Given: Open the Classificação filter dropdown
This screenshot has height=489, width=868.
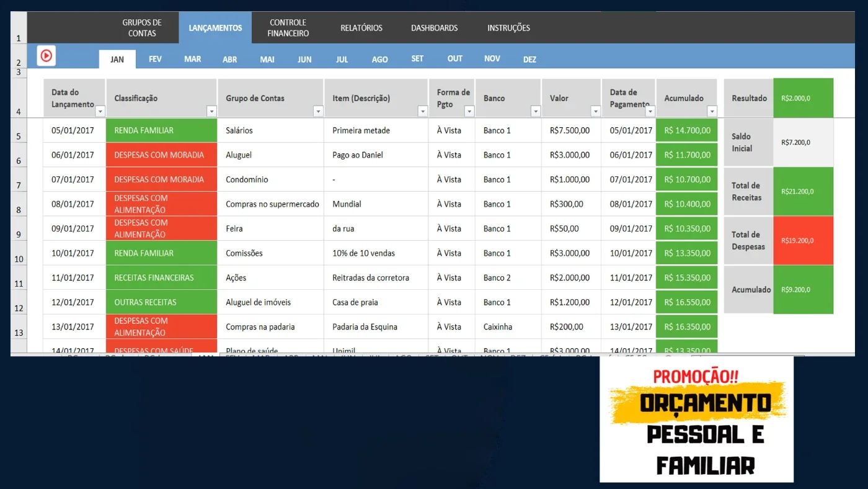Looking at the screenshot, I should point(211,112).
